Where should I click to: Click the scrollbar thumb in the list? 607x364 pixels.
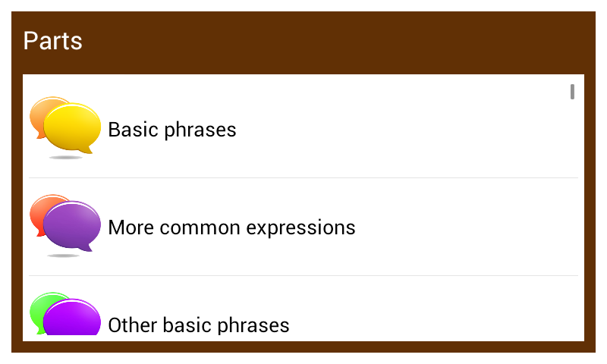tap(572, 92)
